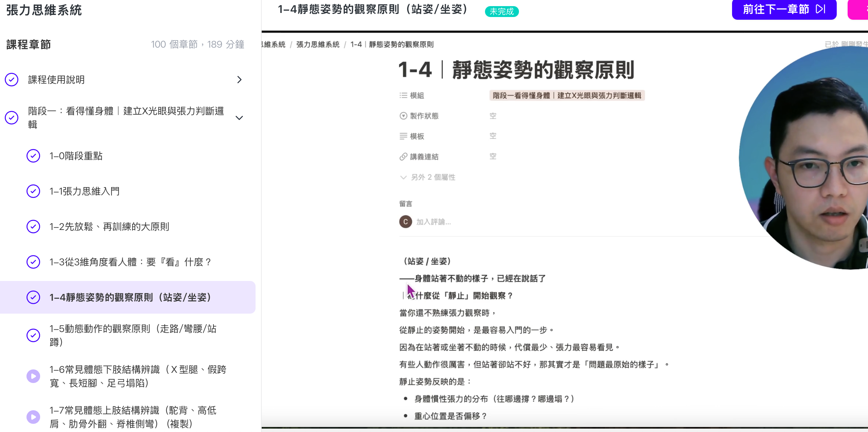Open 課程使用說明 chapter title
Viewport: 868px width, 432px height.
tap(56, 80)
